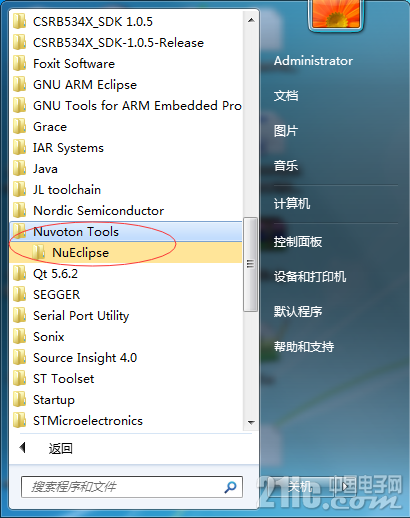The width and height of the screenshot is (410, 518).
Task: Focus the 搜索程序和文件 search box
Action: (x=122, y=487)
